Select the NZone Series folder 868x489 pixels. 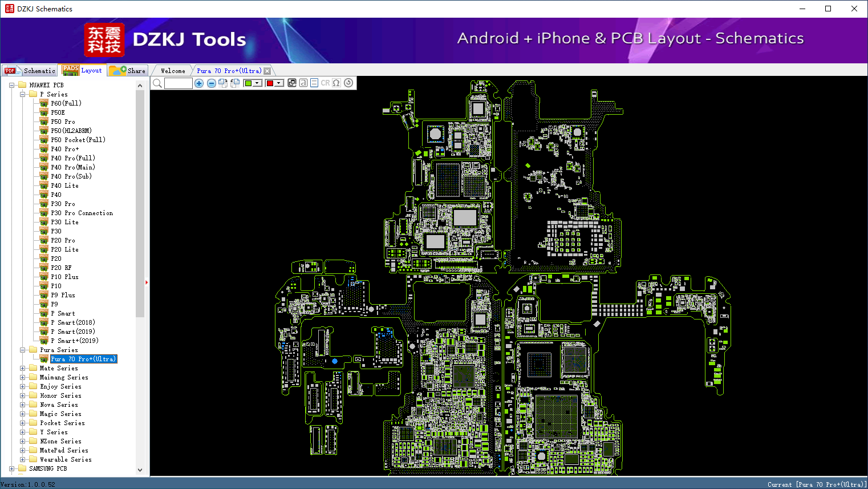pos(60,441)
